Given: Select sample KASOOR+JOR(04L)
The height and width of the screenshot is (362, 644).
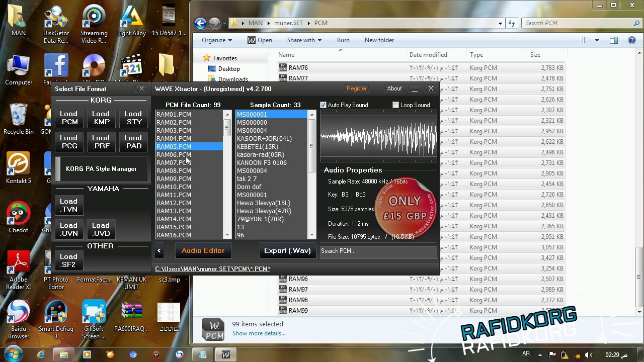Looking at the screenshot, I should click(x=272, y=138).
